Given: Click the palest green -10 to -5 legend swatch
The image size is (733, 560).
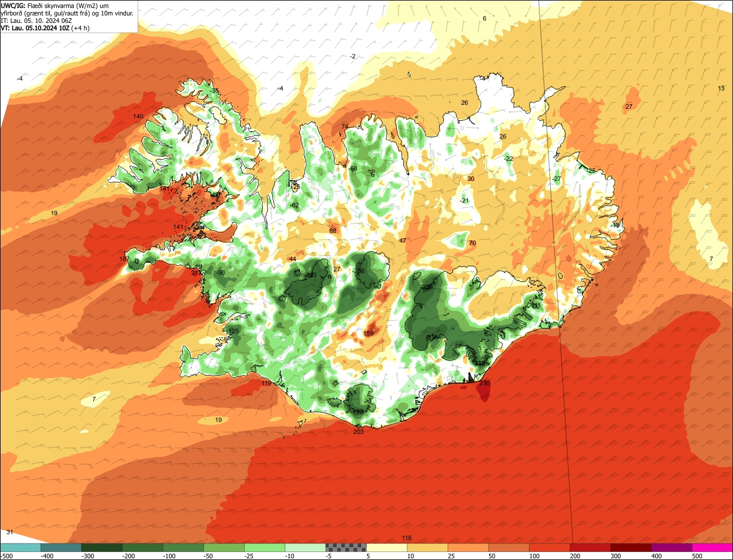Looking at the screenshot, I should [305, 547].
